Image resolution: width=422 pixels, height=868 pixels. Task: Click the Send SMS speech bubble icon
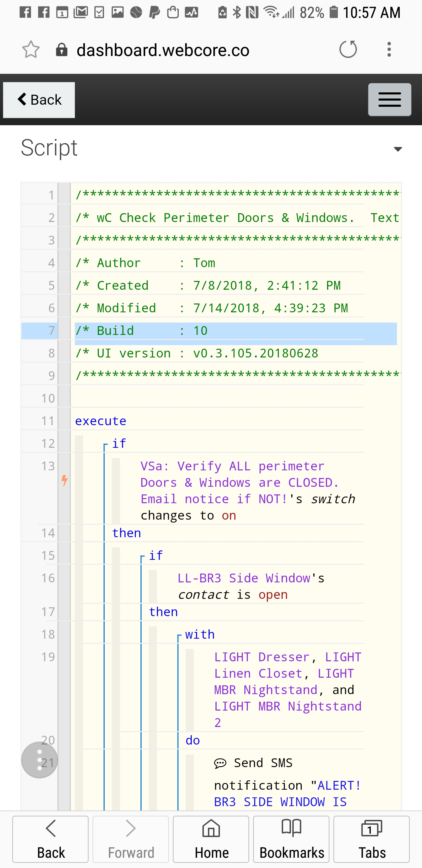[220, 763]
